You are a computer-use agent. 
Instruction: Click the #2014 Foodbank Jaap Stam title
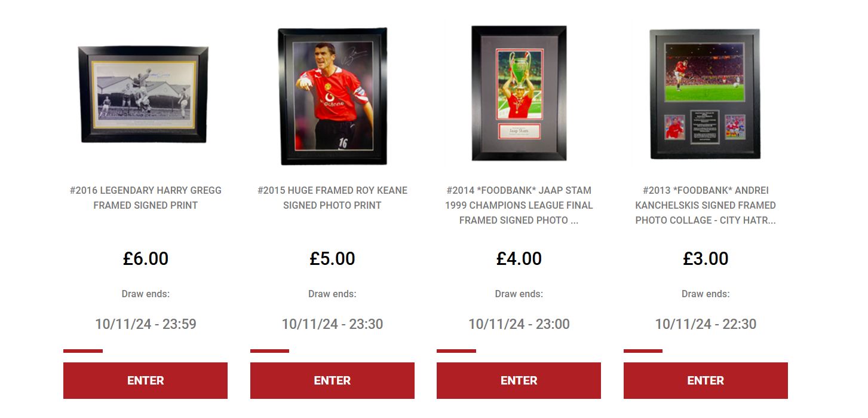[x=519, y=205]
